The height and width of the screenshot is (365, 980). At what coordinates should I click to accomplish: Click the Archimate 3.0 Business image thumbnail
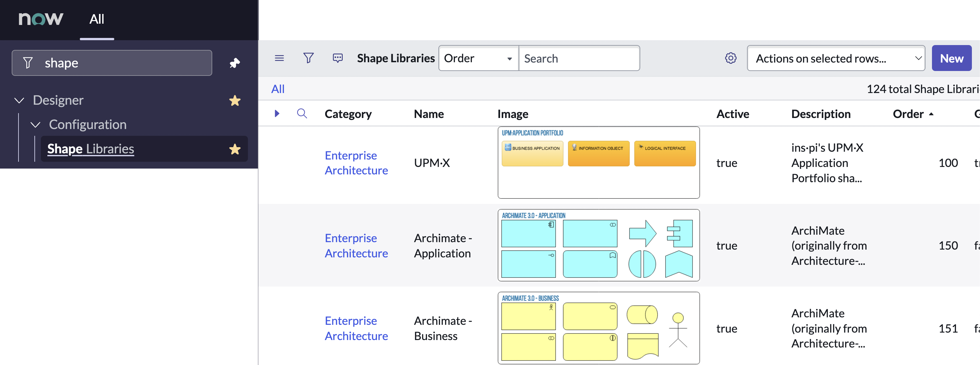click(x=598, y=328)
